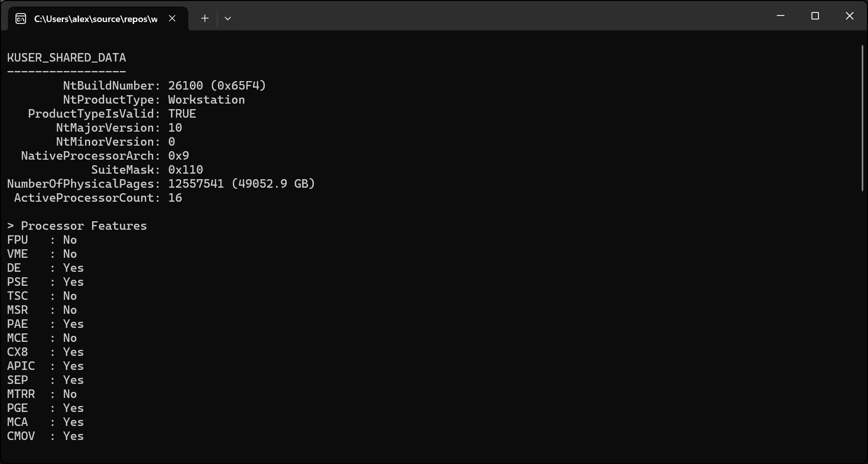The width and height of the screenshot is (868, 464).
Task: Click the vertical scrollbar thumb
Action: click(x=862, y=118)
